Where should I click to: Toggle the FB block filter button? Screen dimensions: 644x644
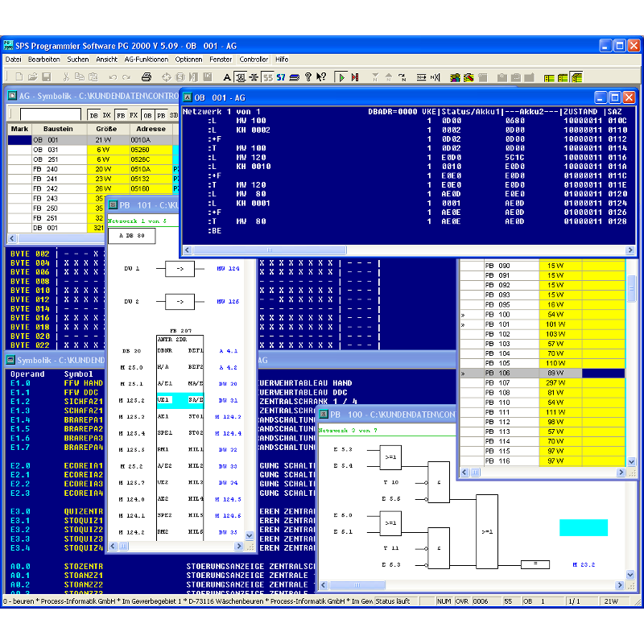121,115
